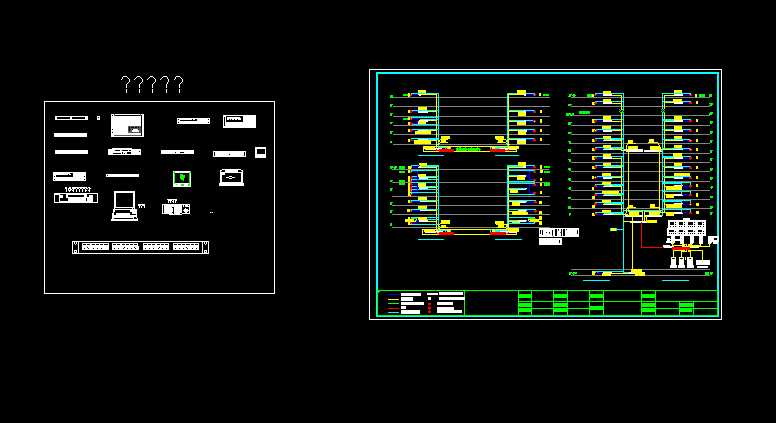The width and height of the screenshot is (776, 423).
Task: Click the tiny square symbol beside split rack bar
Action: click(98, 118)
